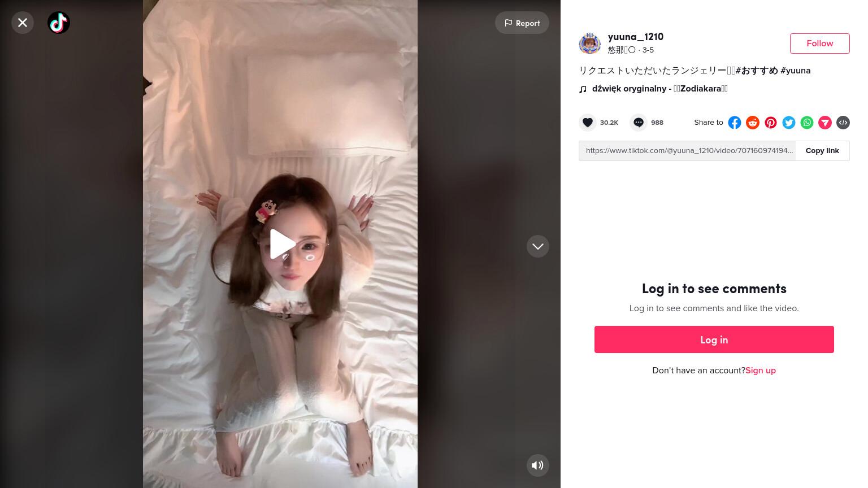Follow yuuna_1210
Viewport: 868px width, 488px height.
pyautogui.click(x=820, y=43)
